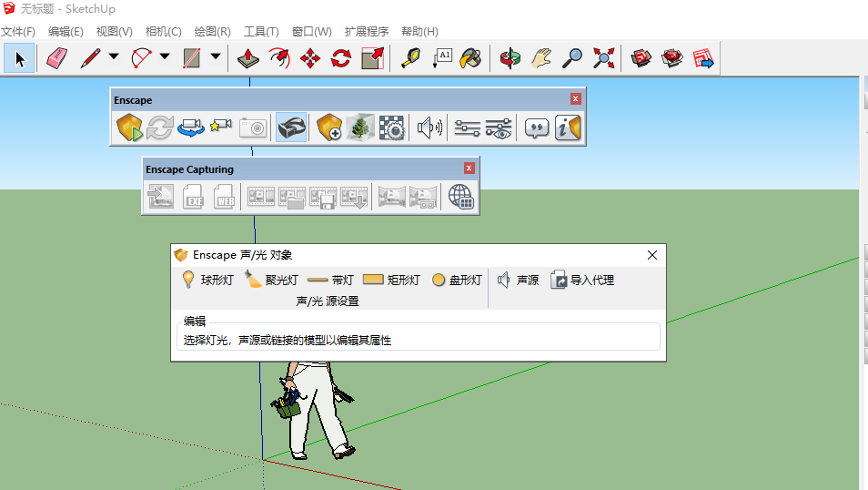
Task: Choose the Tape Measure tool
Action: pyautogui.click(x=412, y=59)
